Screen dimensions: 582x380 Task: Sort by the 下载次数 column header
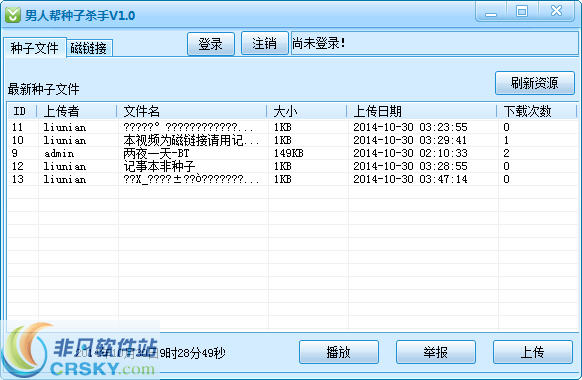point(537,111)
